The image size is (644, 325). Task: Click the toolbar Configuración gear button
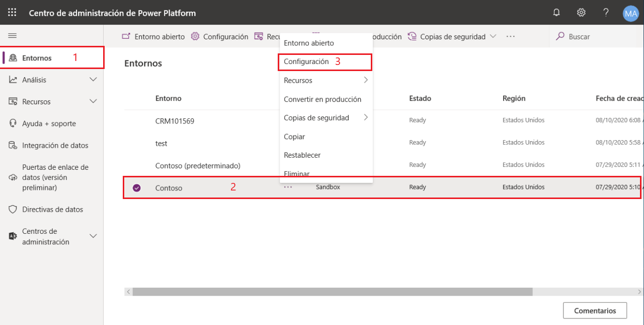point(219,36)
